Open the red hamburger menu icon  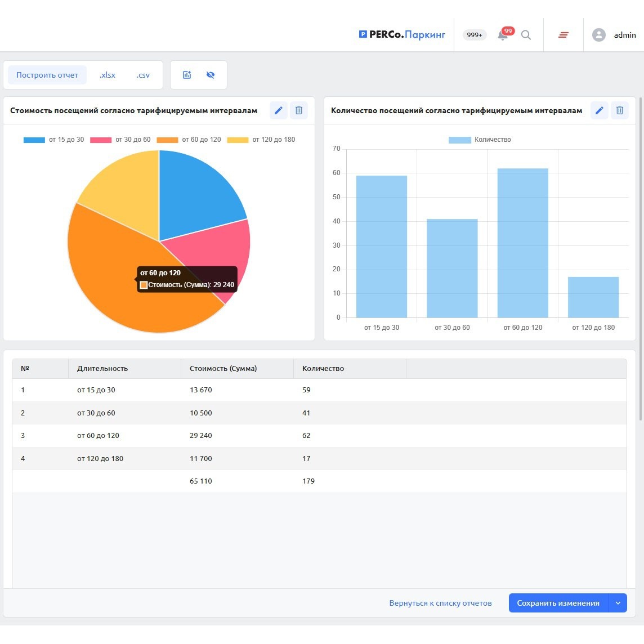pos(563,35)
